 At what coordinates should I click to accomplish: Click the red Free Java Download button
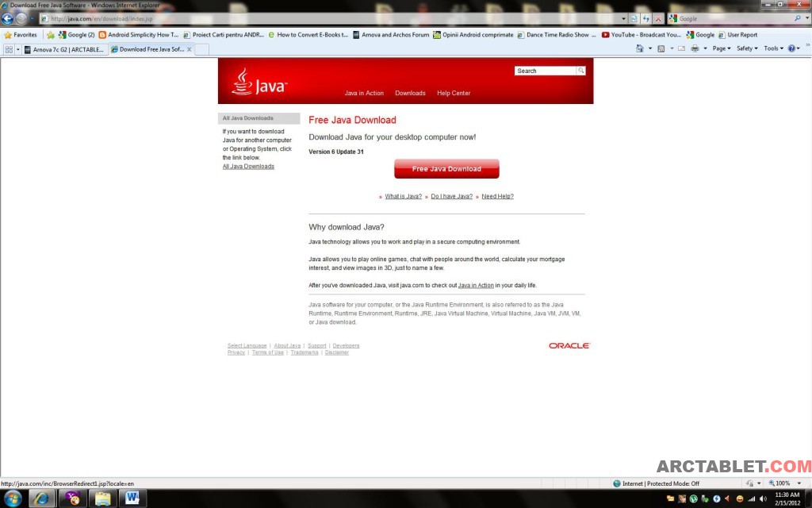pyautogui.click(x=446, y=169)
